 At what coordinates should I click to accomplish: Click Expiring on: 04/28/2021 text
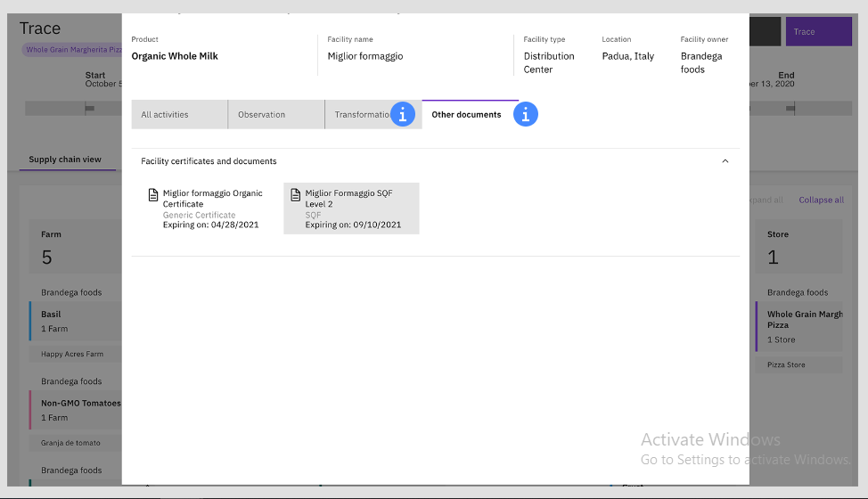click(211, 225)
